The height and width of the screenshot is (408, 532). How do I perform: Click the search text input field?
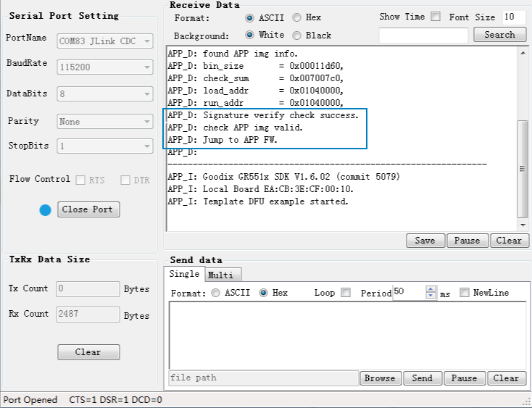pos(423,35)
